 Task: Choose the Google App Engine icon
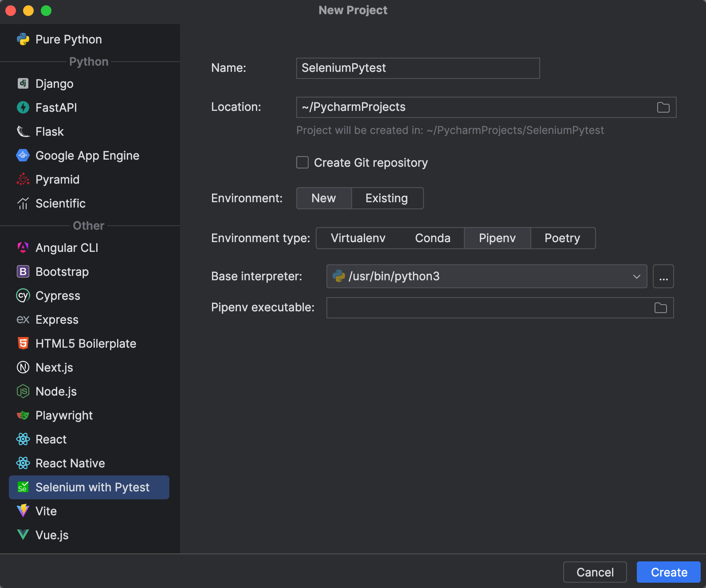23,155
